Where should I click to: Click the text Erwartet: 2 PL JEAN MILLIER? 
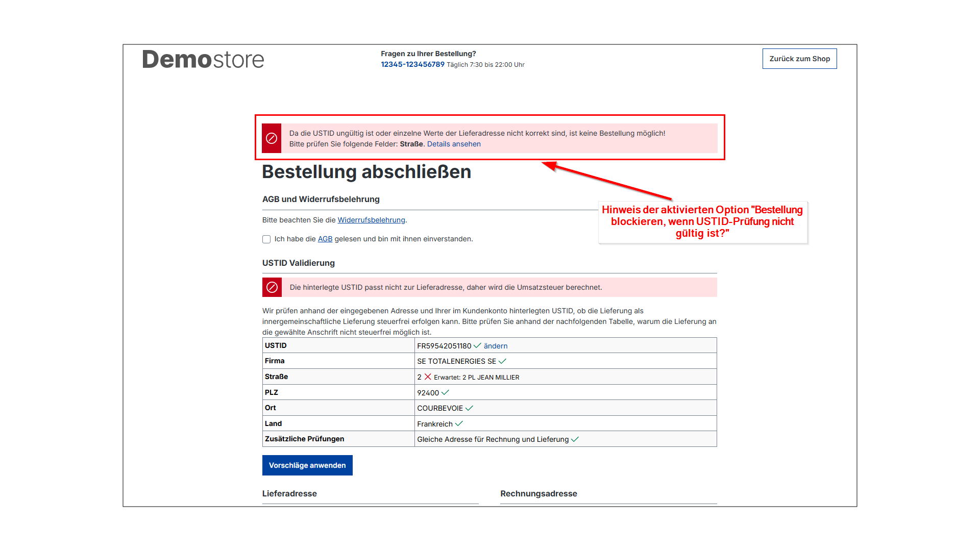(x=476, y=378)
